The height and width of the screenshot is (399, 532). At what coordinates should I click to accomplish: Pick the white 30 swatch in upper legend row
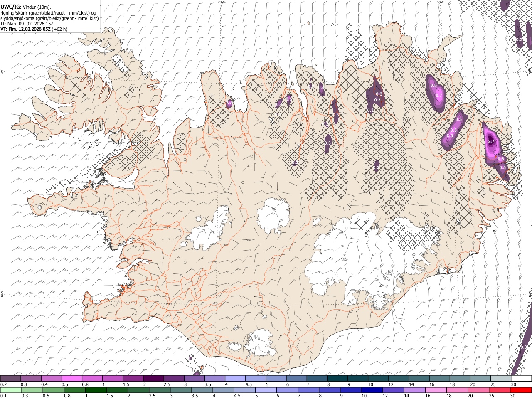click(x=521, y=378)
